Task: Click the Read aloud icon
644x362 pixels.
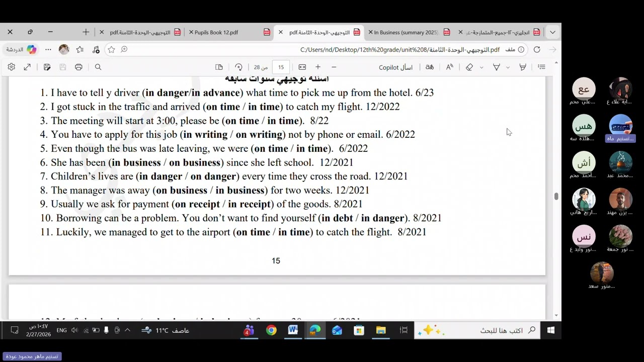Action: pyautogui.click(x=450, y=67)
